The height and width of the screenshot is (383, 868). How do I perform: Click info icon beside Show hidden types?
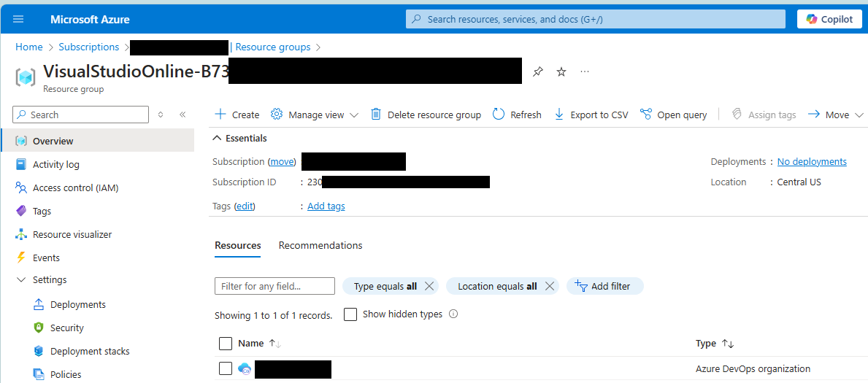click(453, 314)
